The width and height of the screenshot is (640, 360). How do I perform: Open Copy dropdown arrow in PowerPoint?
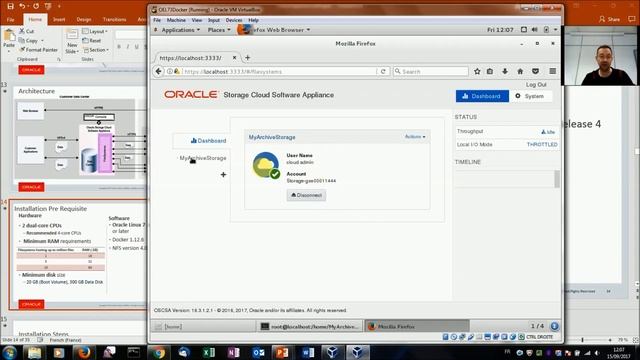[x=42, y=40]
